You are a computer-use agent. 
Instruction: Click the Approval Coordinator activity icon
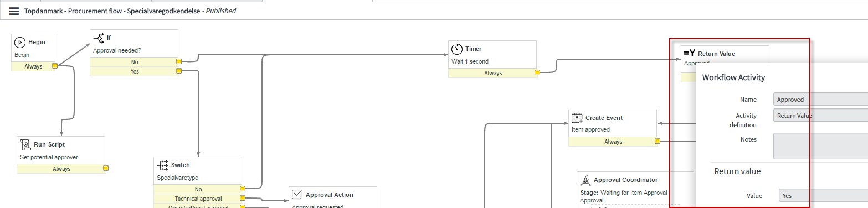585,180
